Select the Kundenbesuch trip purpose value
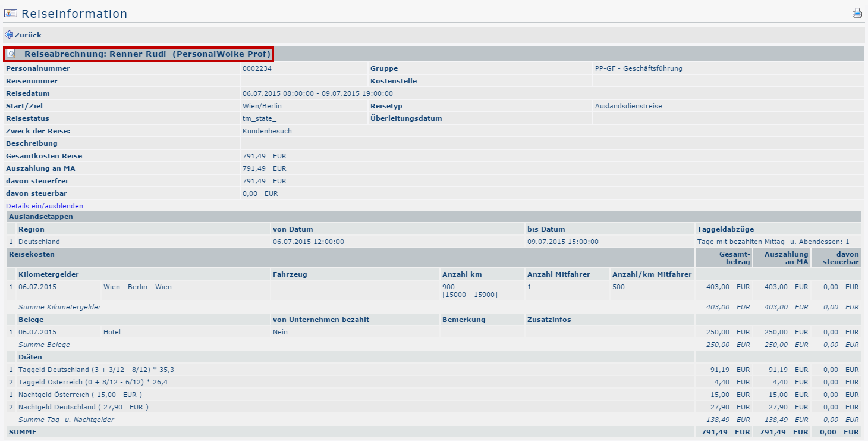The height and width of the screenshot is (441, 868). click(267, 131)
